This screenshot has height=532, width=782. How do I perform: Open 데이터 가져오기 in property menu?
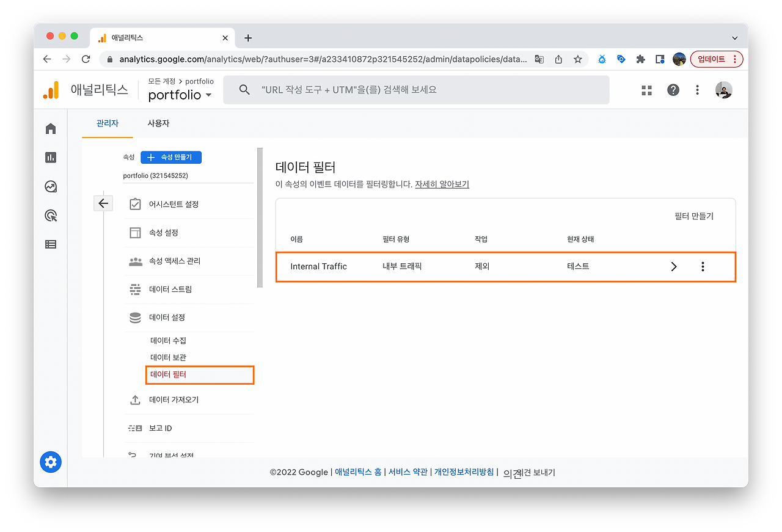(x=189, y=400)
